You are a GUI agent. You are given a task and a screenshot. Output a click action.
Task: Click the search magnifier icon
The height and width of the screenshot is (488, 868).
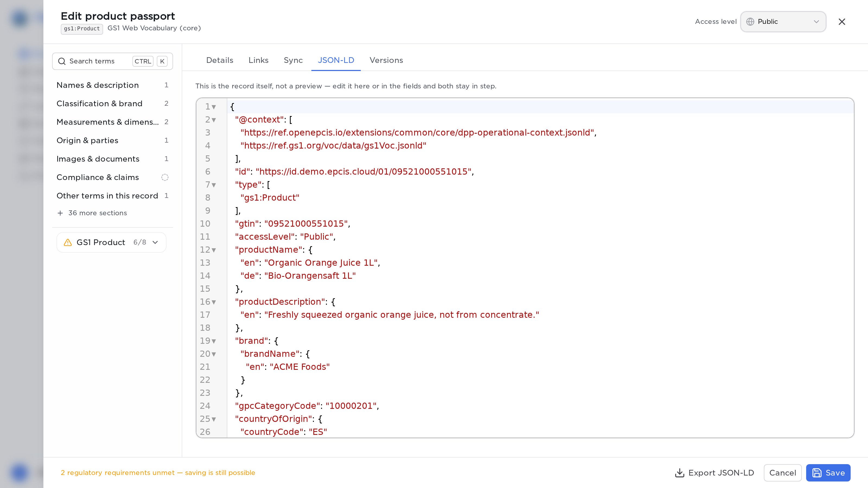(62, 61)
